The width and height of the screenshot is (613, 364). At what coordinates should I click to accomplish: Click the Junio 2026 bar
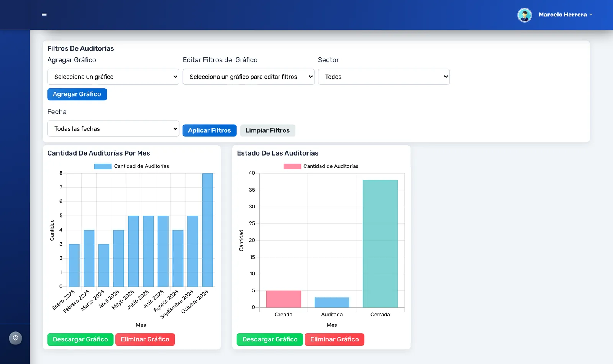tap(148, 251)
